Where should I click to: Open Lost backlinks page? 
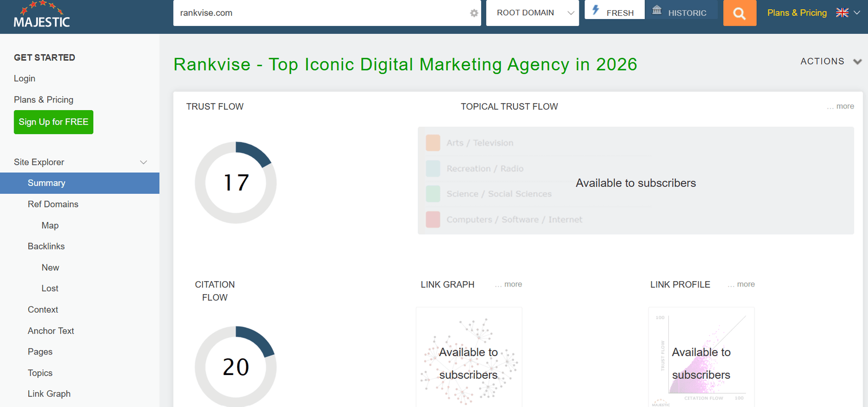[x=50, y=289]
